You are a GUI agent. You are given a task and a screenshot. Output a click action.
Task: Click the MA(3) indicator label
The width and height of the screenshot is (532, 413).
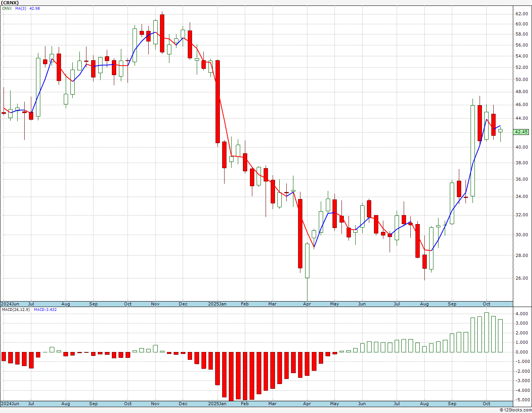click(21, 9)
